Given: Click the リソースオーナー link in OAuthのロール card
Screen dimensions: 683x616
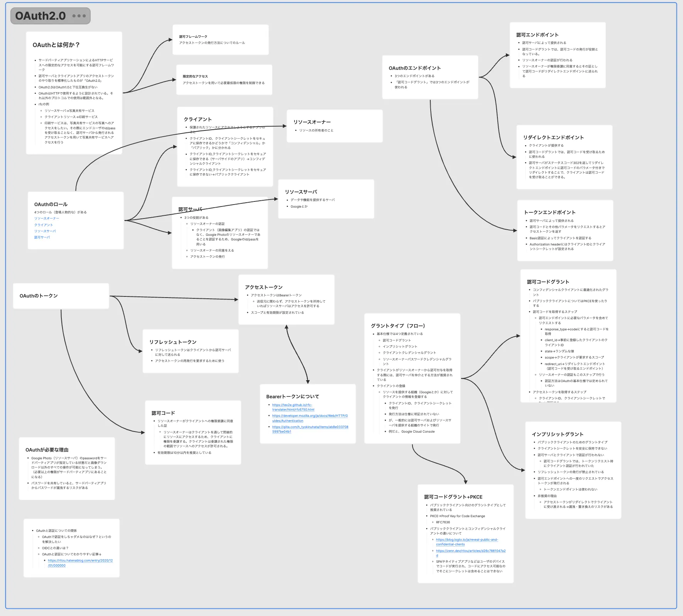Looking at the screenshot, I should (x=47, y=218).
